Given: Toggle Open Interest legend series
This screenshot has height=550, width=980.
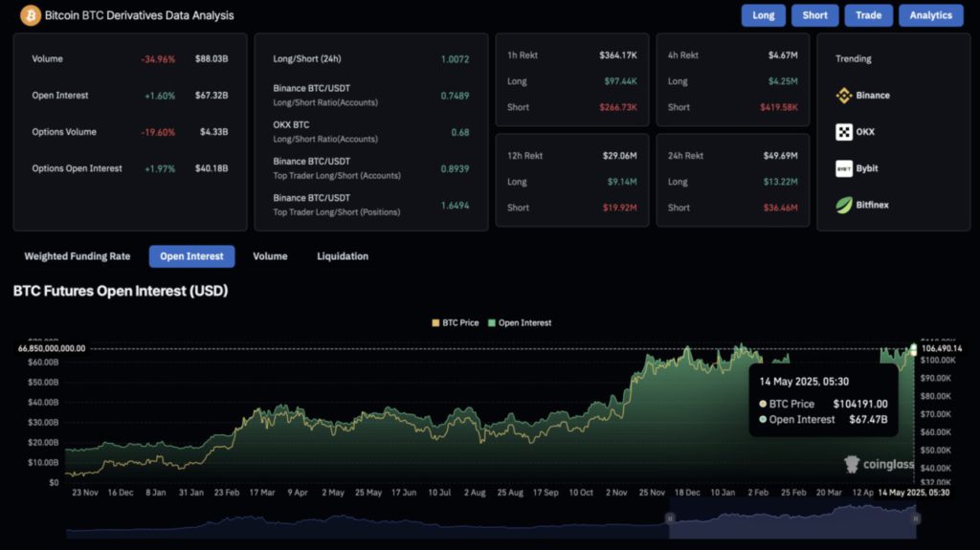Looking at the screenshot, I should (520, 323).
